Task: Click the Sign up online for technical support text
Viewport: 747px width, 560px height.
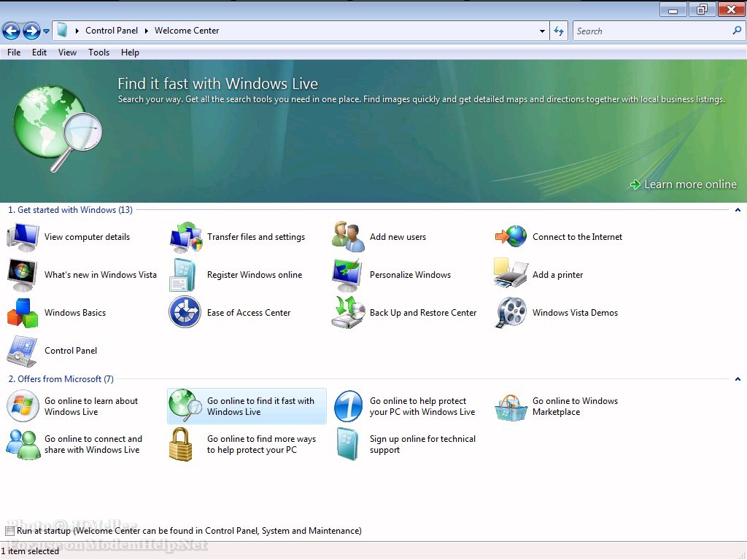Action: [x=422, y=444]
